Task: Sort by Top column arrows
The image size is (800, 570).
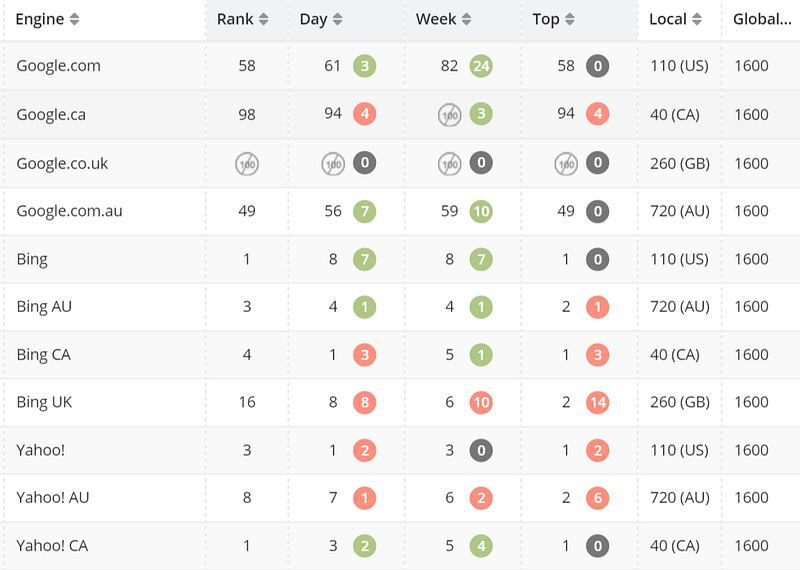Action: coord(569,19)
